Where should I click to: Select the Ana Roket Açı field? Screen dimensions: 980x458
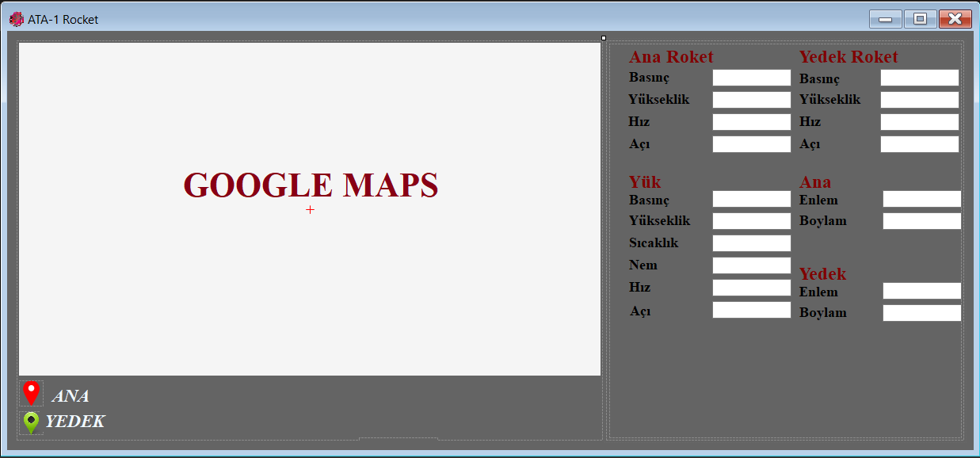point(752,144)
